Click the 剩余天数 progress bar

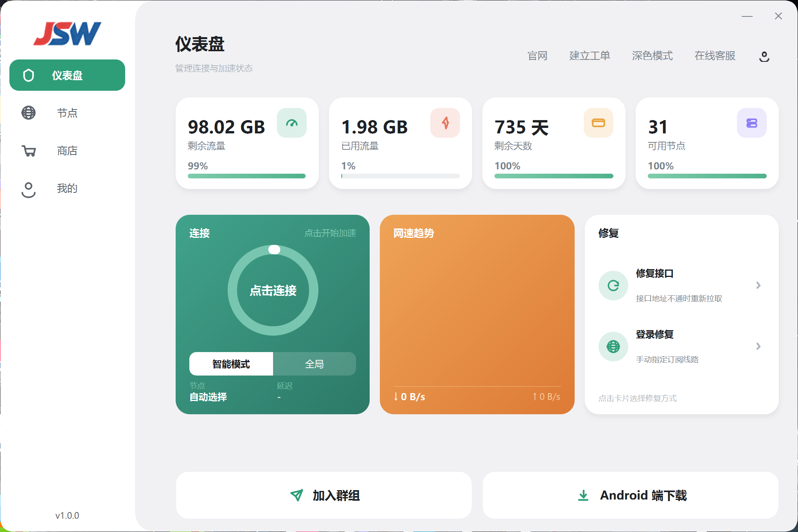(x=554, y=176)
